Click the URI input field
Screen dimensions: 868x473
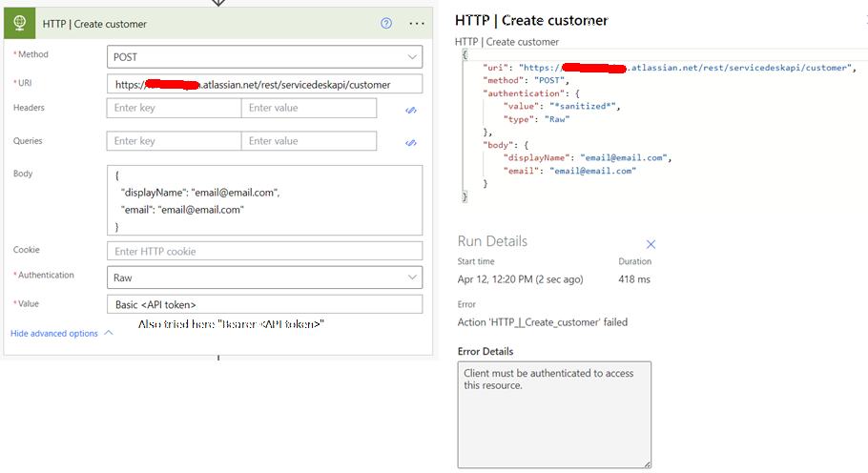tap(264, 84)
